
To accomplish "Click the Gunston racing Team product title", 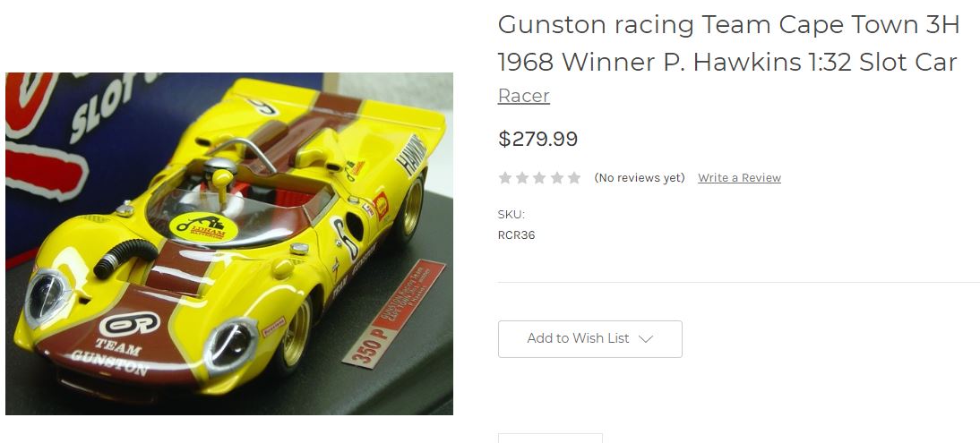I will (728, 44).
